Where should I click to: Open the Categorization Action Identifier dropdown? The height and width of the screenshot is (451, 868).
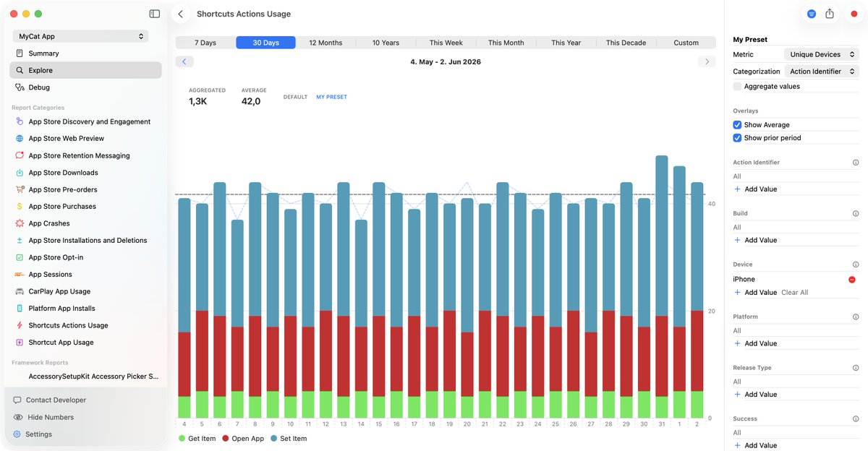pyautogui.click(x=822, y=72)
